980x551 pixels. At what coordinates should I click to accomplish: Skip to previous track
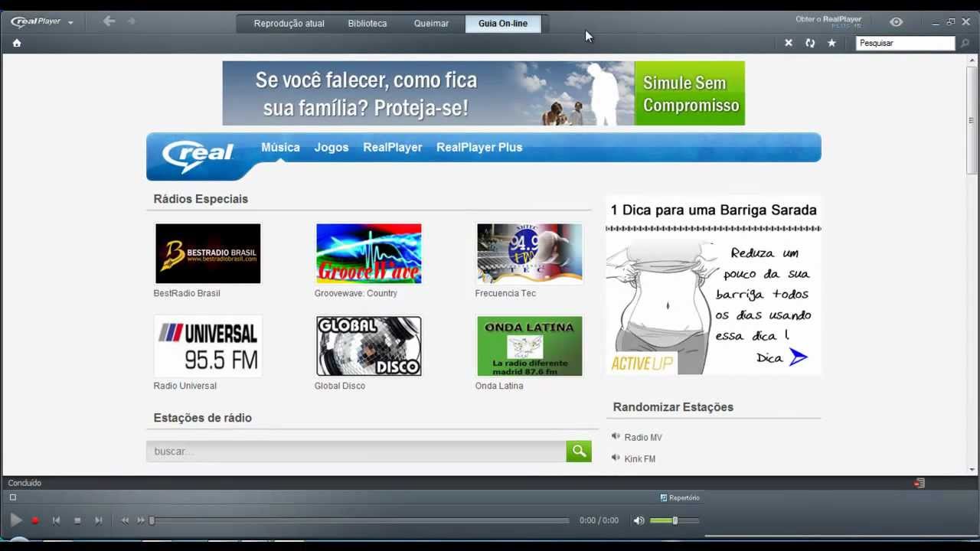(56, 520)
